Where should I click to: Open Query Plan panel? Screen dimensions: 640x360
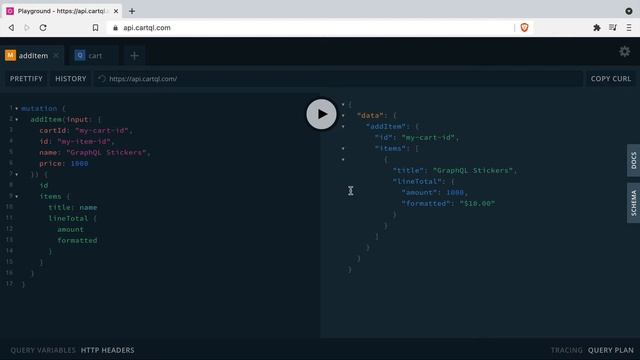[611, 350]
